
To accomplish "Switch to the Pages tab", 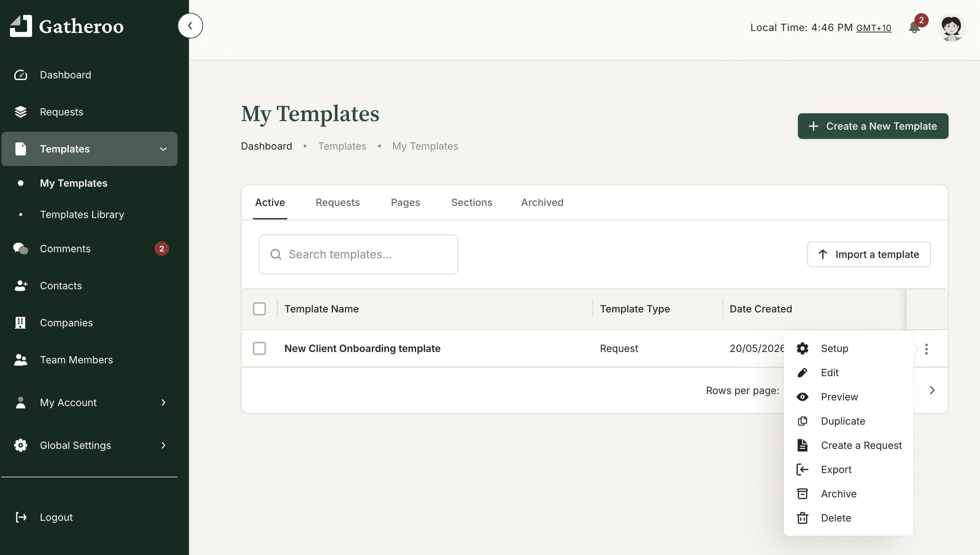I will point(405,202).
